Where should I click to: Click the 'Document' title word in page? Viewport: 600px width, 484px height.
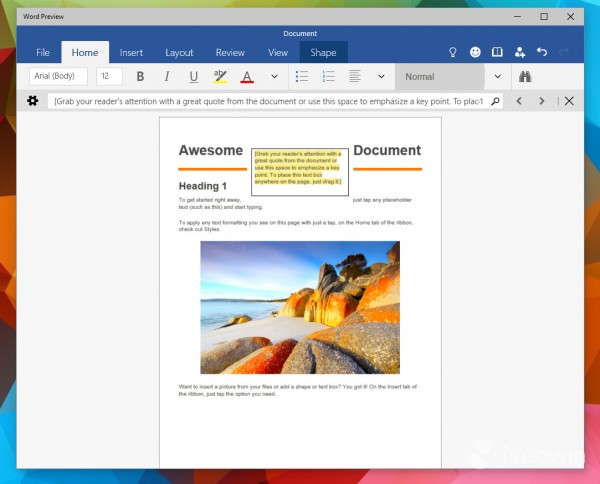[x=387, y=150]
